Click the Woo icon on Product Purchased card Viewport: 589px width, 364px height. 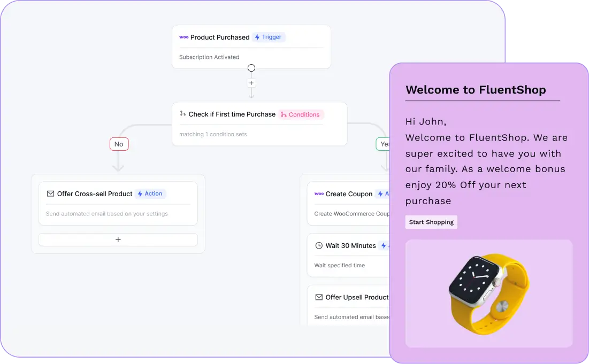click(x=183, y=37)
